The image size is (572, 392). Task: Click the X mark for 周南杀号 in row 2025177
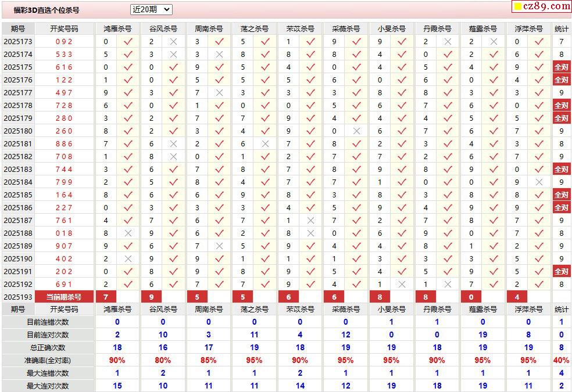click(219, 92)
